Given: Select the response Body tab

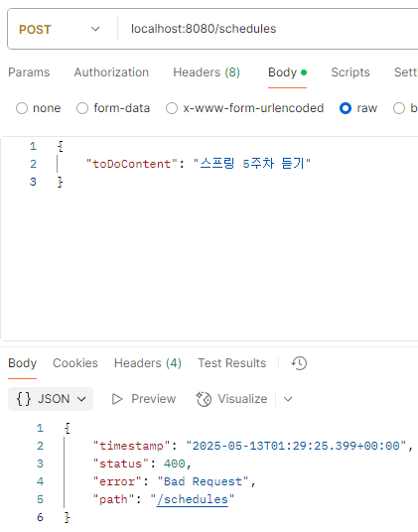Looking at the screenshot, I should 22,363.
